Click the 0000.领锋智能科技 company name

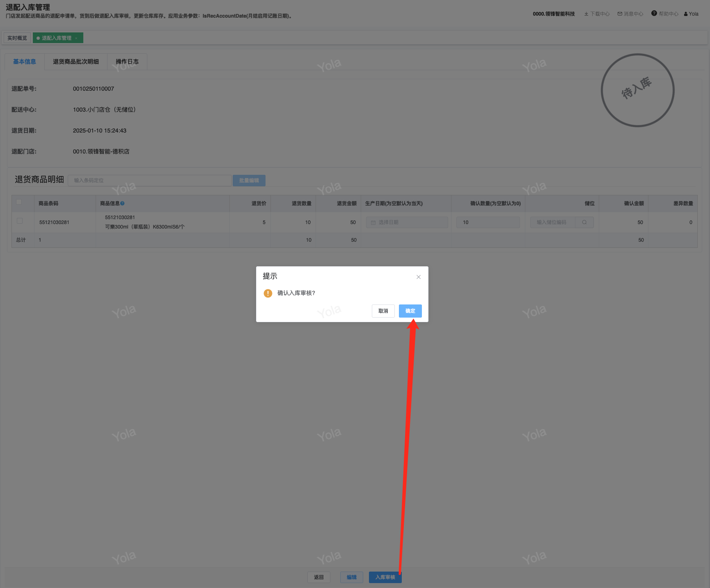pos(554,14)
